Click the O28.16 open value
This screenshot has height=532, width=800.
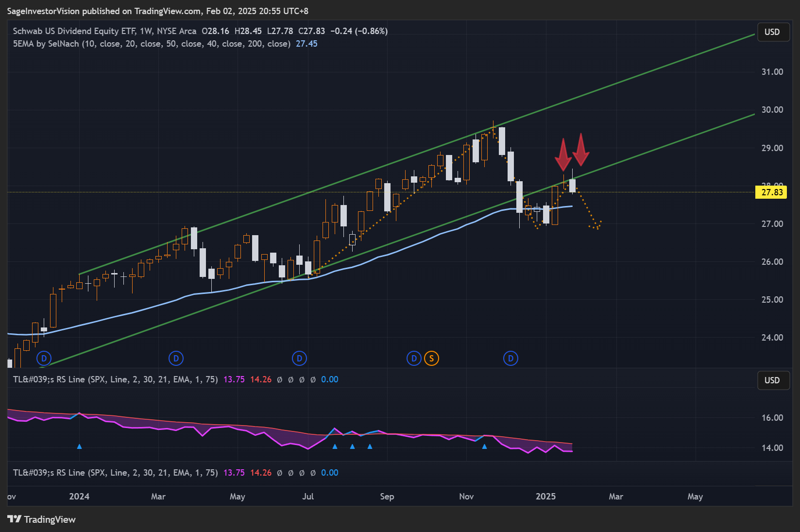(215, 31)
